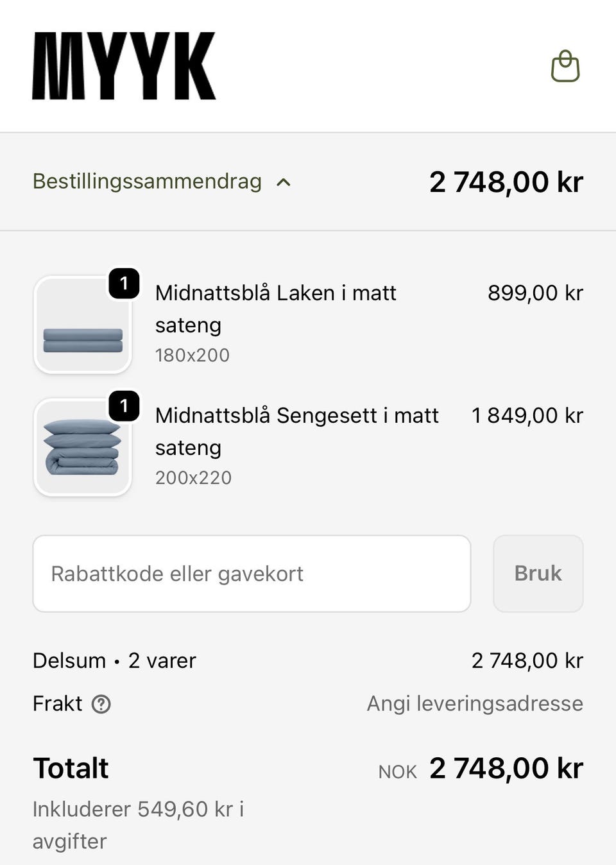Click the Angi leveringsadresse shipping text
Image resolution: width=616 pixels, height=865 pixels.
pos(475,704)
